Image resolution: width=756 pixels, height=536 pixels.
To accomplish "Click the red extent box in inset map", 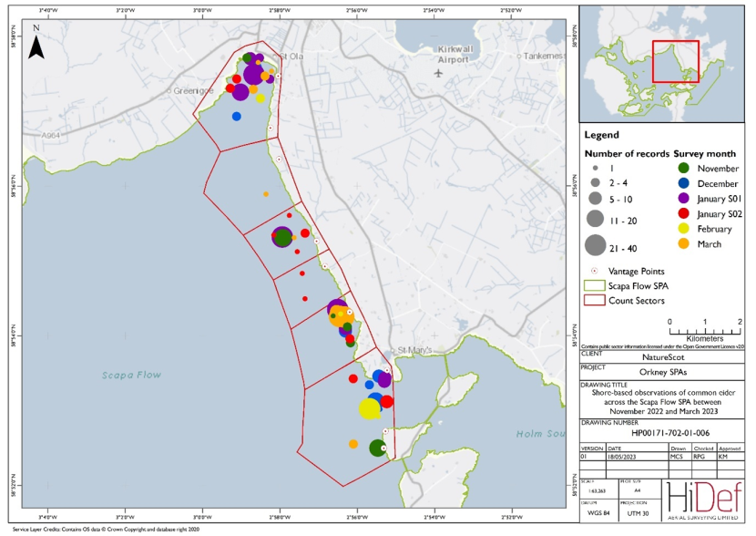I will [x=676, y=62].
